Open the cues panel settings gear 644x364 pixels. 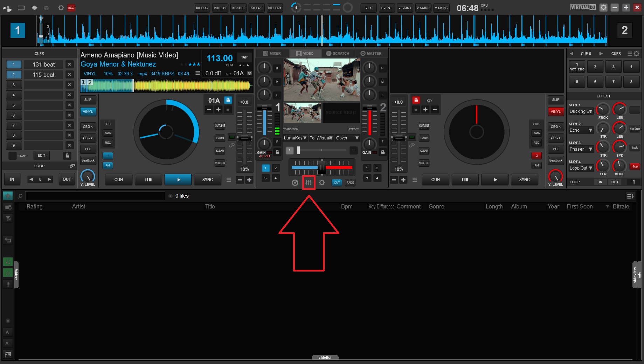coord(637,54)
